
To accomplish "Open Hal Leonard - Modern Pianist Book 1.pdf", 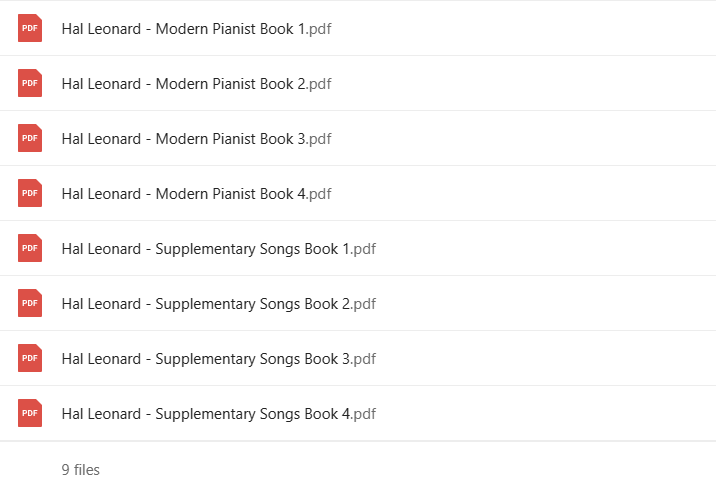I will coord(196,29).
